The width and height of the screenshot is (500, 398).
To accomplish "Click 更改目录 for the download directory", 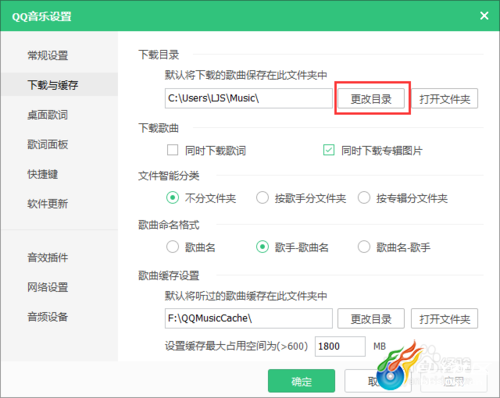I will pyautogui.click(x=371, y=99).
